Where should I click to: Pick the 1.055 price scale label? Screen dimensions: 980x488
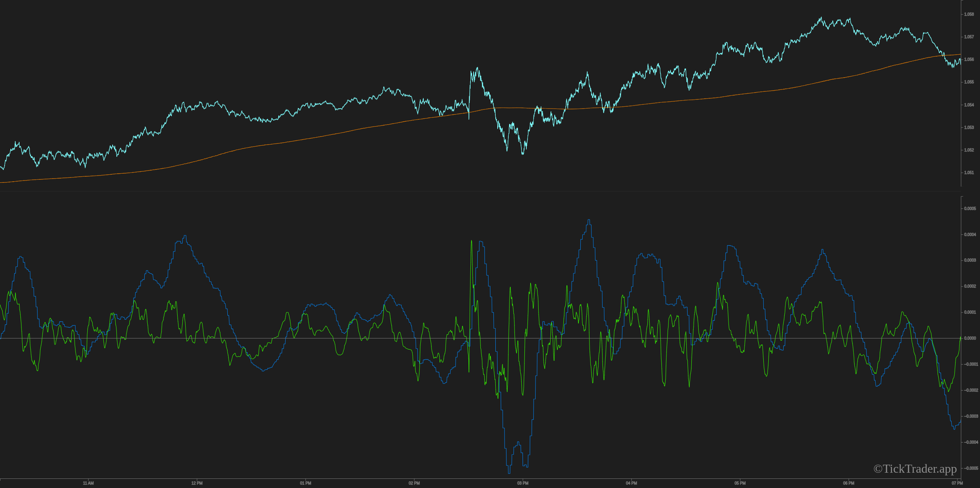[969, 82]
